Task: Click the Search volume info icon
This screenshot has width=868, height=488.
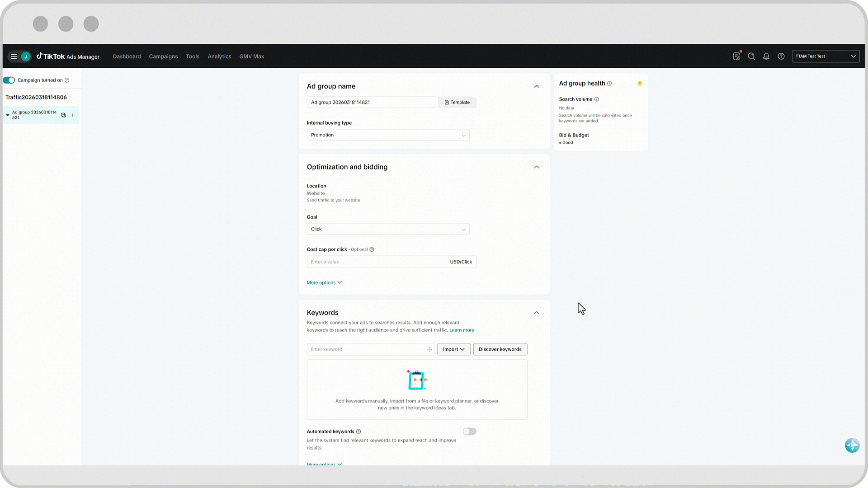Action: click(596, 99)
